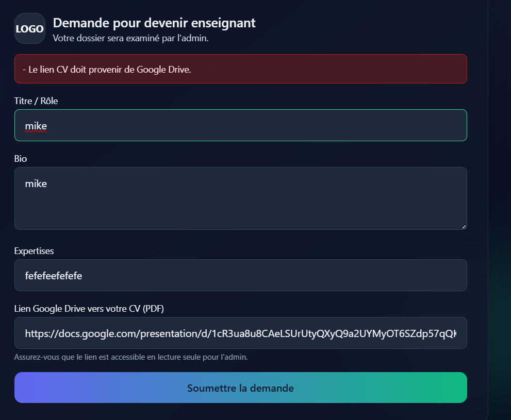Click the Bio textarea resize handle
This screenshot has height=420, width=511.
coord(464,226)
